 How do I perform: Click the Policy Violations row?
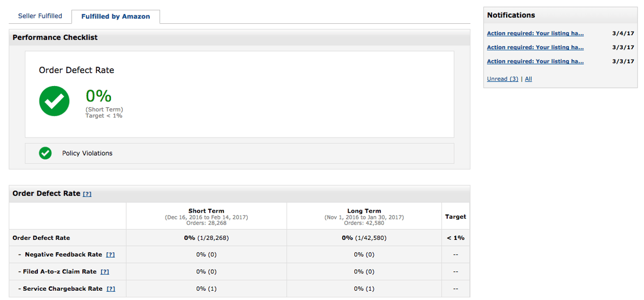pos(240,153)
